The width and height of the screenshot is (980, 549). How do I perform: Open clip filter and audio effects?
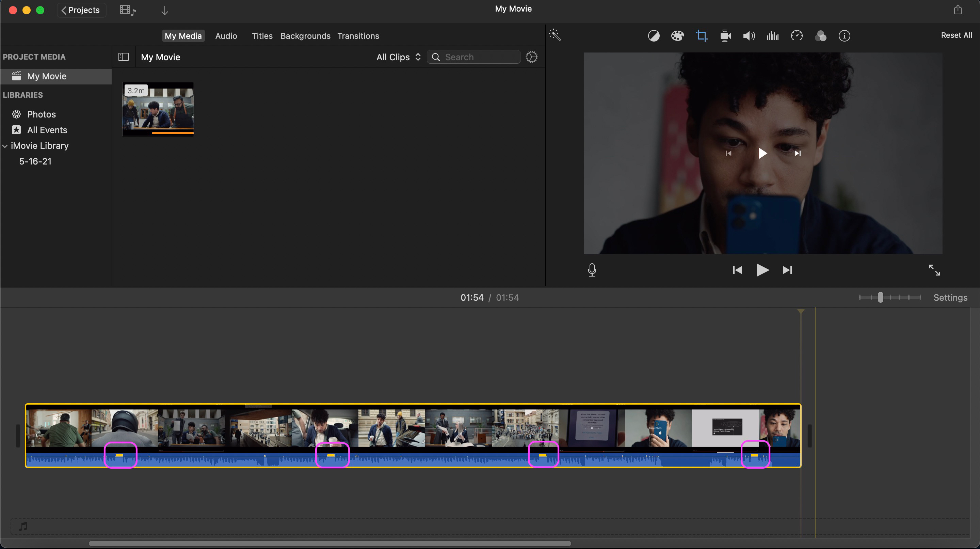tap(821, 36)
